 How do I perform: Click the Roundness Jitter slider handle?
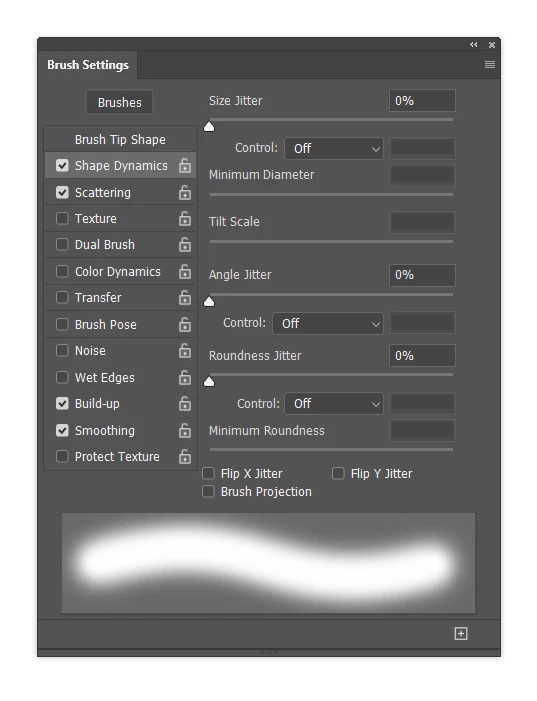(209, 382)
